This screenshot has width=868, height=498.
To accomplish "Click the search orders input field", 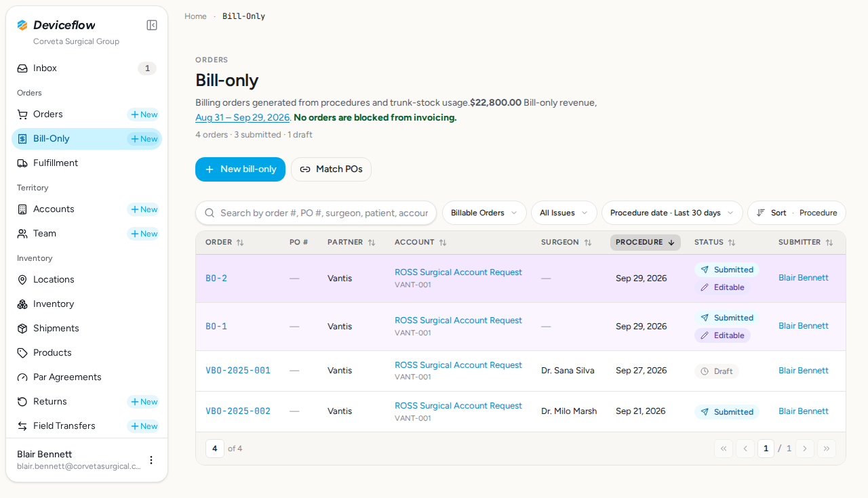I will (x=316, y=213).
